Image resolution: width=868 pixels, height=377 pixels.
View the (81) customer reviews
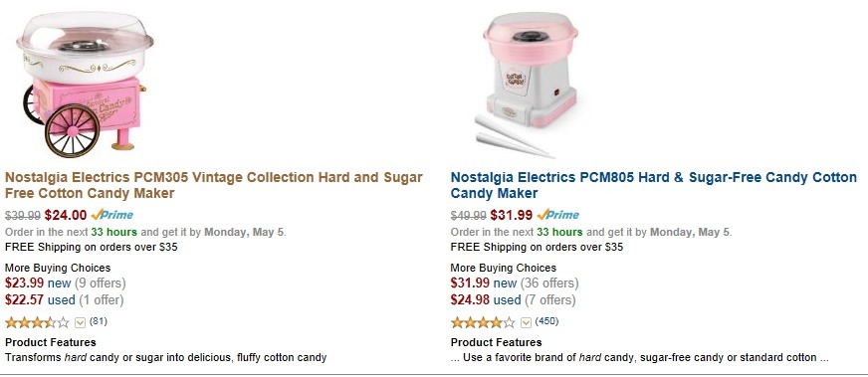click(98, 321)
